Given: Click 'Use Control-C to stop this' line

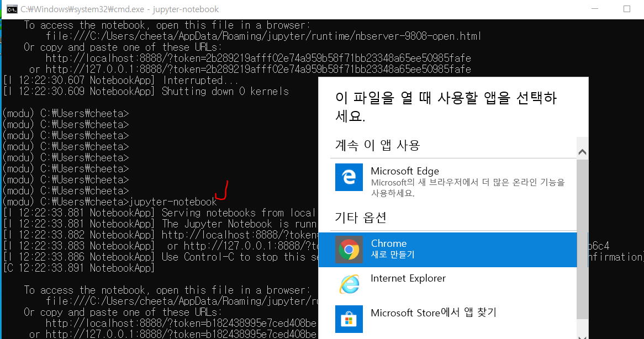Looking at the screenshot, I should 160,257.
